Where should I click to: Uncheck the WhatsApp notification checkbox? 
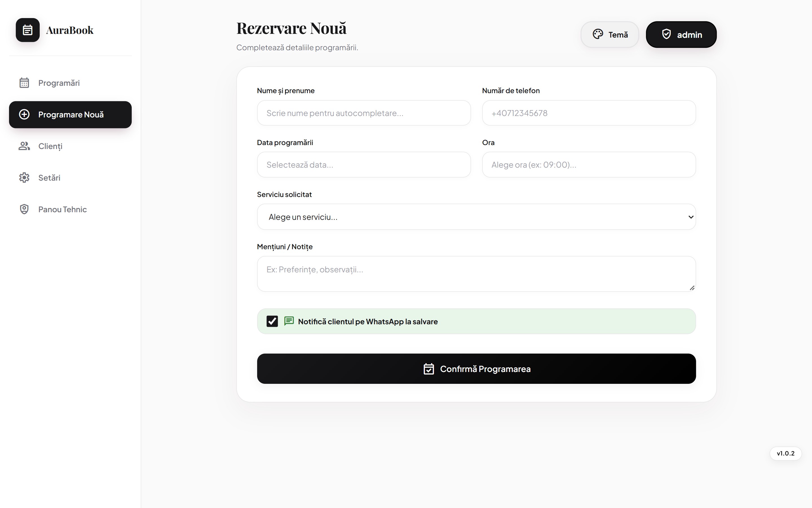(x=272, y=321)
